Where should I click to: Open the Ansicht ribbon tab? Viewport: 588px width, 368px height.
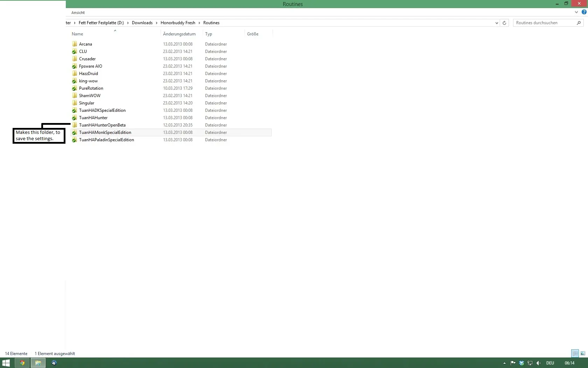tap(78, 13)
